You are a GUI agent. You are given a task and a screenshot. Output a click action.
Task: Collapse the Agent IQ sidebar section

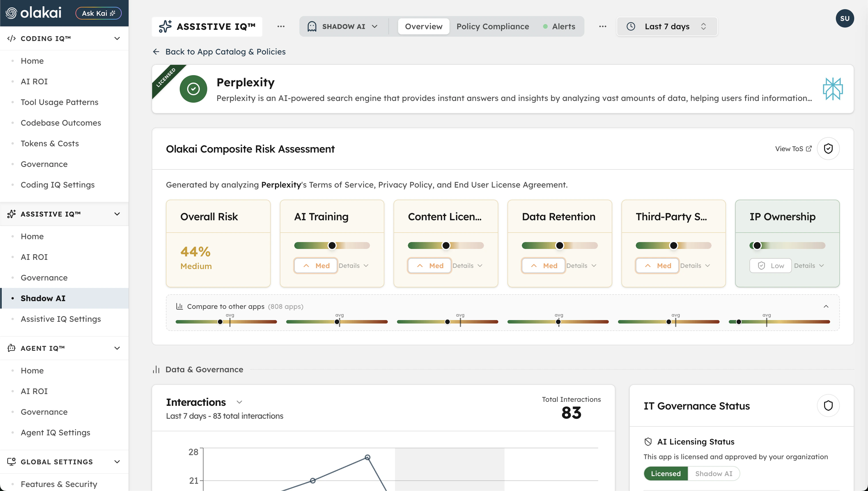[117, 348]
